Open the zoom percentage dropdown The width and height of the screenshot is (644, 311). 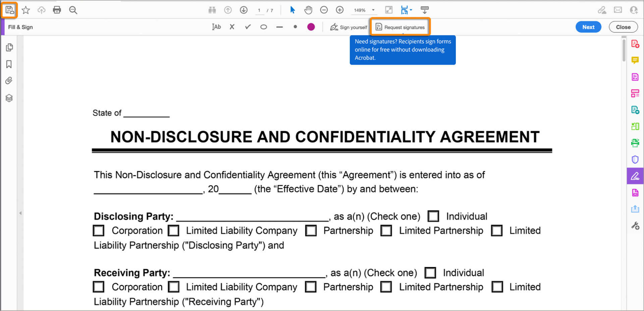[372, 10]
